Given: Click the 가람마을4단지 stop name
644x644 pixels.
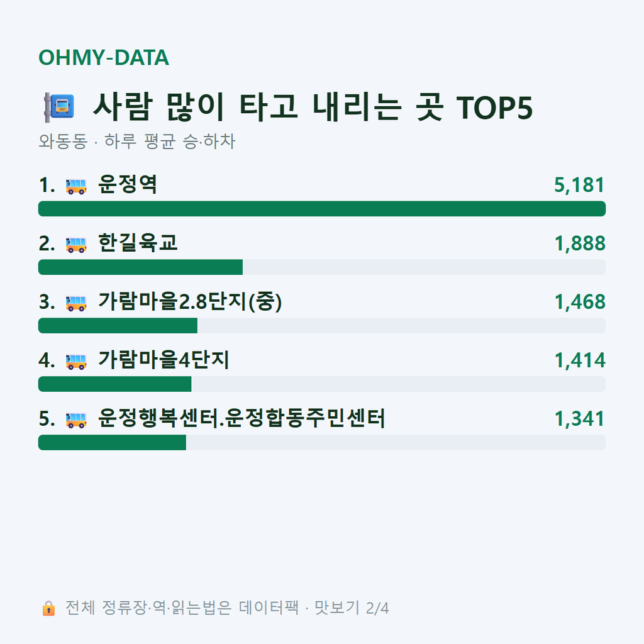Looking at the screenshot, I should point(163,360).
